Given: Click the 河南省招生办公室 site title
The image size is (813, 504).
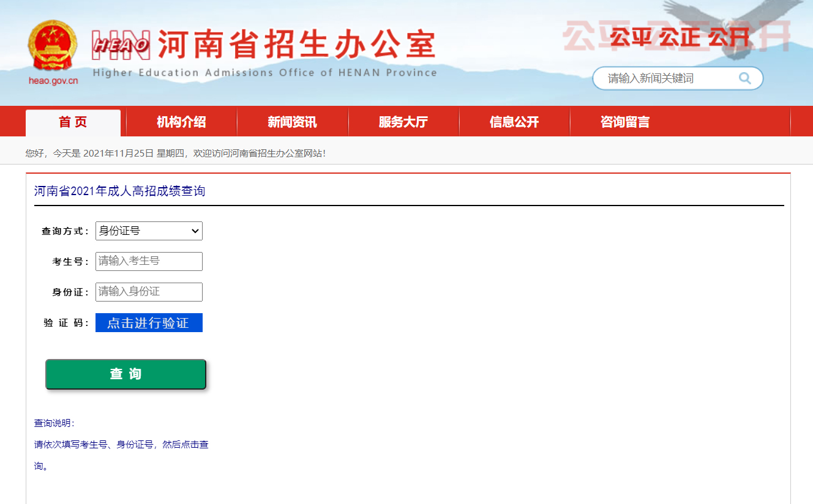Looking at the screenshot, I should [296, 45].
